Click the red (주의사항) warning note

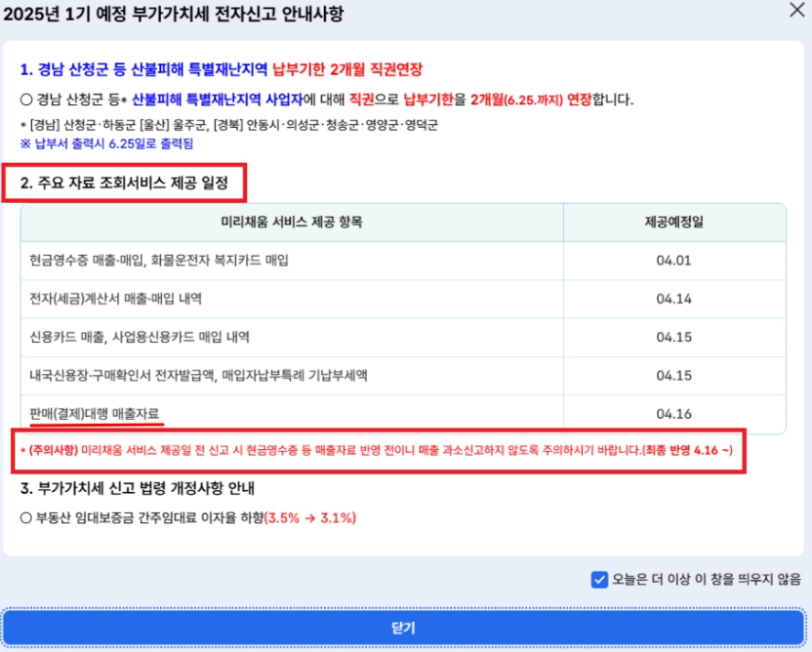tap(375, 450)
